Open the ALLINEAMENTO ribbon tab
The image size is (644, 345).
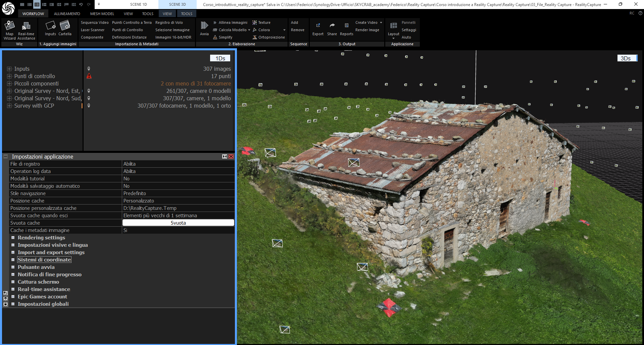pyautogui.click(x=67, y=14)
